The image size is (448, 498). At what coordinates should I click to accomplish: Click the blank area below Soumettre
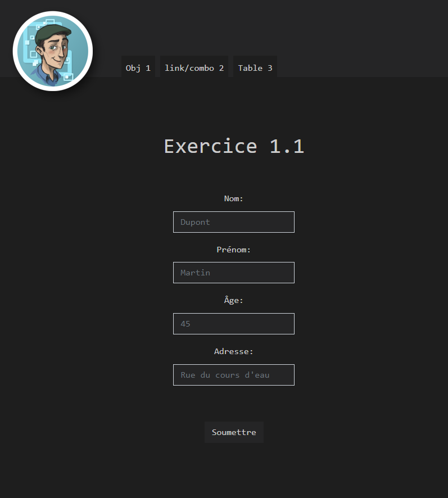pyautogui.click(x=234, y=470)
